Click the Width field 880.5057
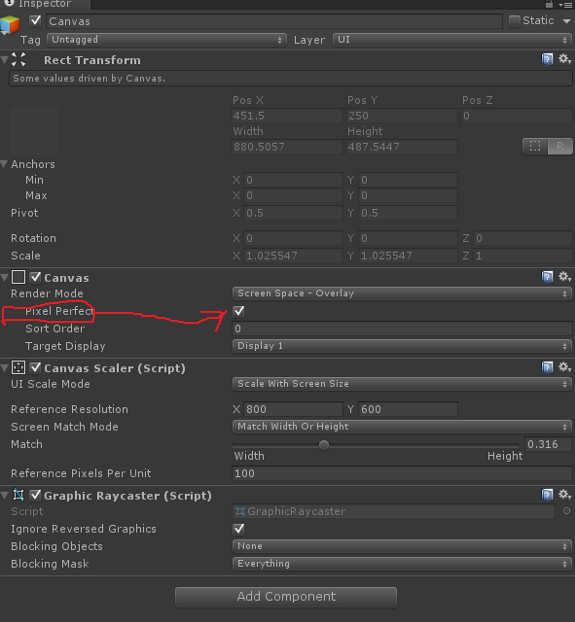 287,147
